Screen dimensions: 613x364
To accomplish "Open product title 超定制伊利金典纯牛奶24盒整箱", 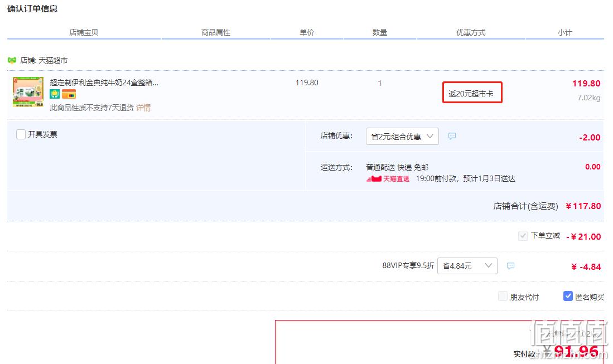I will (x=104, y=82).
